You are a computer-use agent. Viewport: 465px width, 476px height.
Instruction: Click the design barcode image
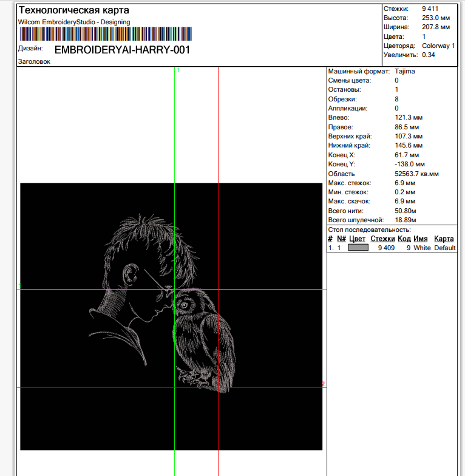[x=106, y=34]
